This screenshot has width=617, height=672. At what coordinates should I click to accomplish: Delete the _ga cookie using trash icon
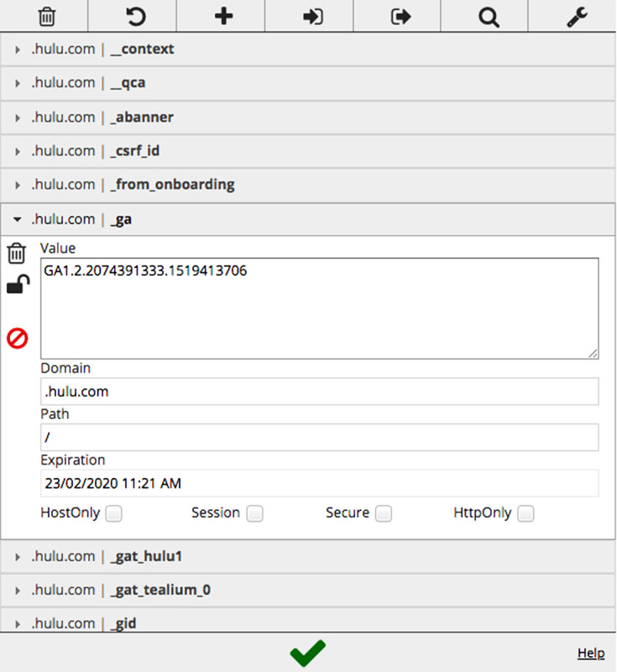click(x=17, y=253)
